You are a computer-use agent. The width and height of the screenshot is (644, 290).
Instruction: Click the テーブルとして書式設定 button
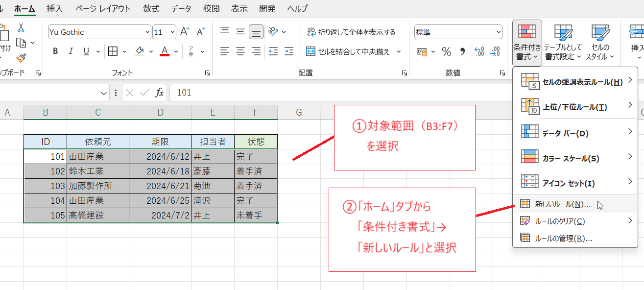[x=563, y=43]
